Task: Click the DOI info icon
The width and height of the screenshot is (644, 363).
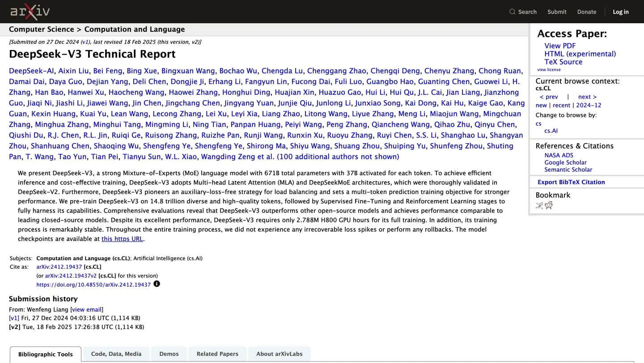Action: 157,284
